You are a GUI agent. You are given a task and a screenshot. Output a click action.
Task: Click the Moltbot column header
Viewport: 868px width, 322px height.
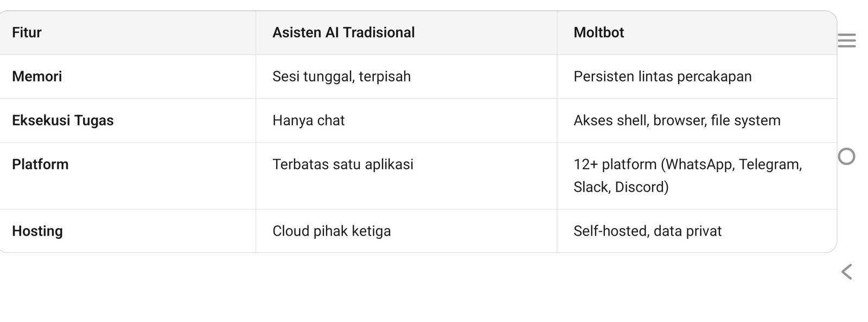tap(598, 33)
